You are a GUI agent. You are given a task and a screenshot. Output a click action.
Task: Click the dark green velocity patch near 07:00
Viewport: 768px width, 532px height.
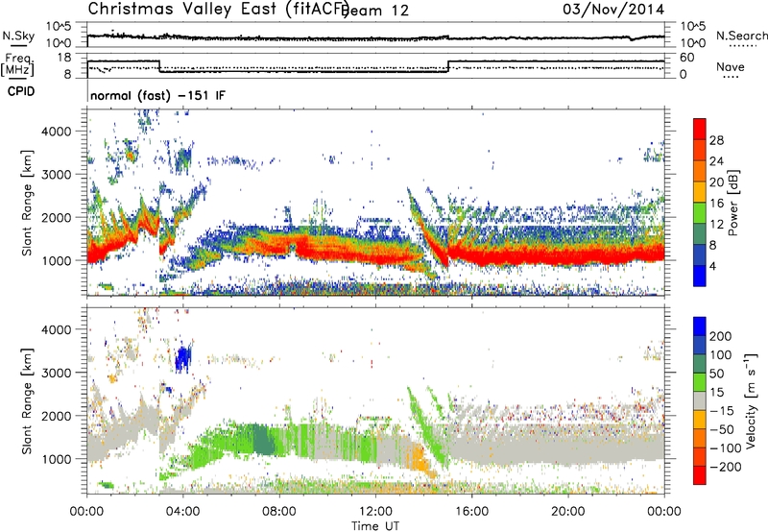[x=264, y=440]
